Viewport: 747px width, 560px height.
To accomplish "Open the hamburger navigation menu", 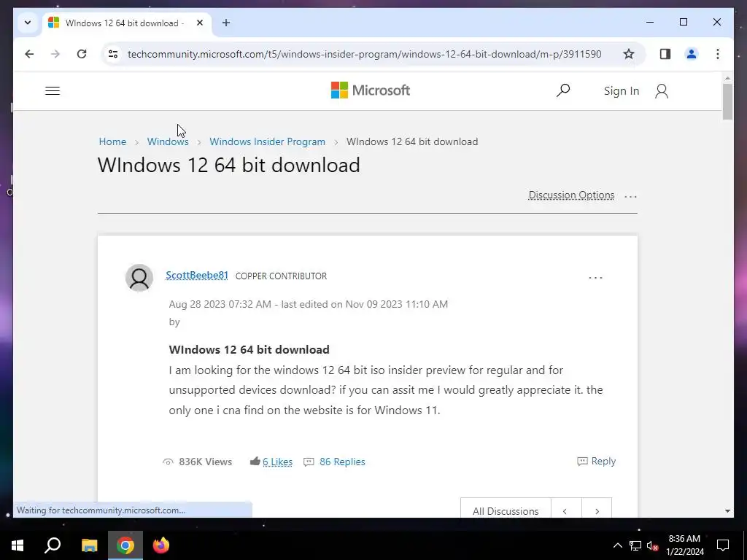I will pyautogui.click(x=53, y=90).
